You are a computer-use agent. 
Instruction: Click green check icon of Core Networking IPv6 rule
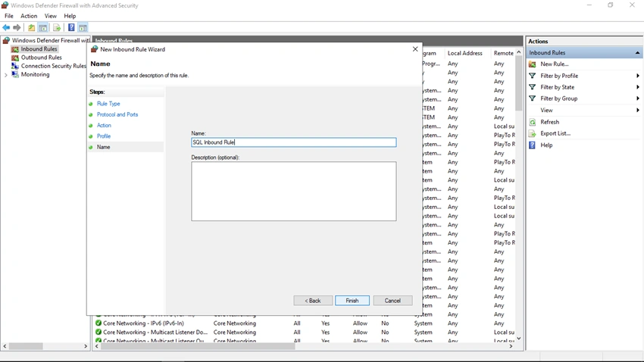pos(98,323)
